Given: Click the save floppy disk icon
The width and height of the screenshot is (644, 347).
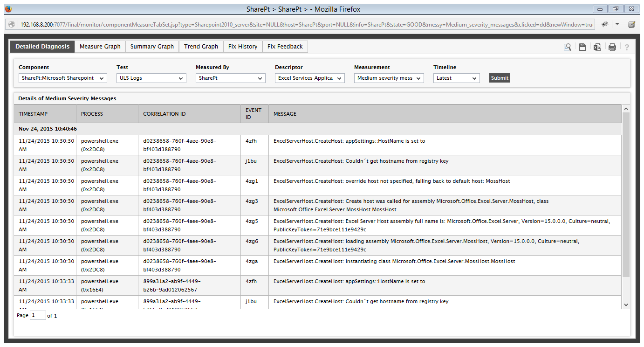Looking at the screenshot, I should click(582, 47).
